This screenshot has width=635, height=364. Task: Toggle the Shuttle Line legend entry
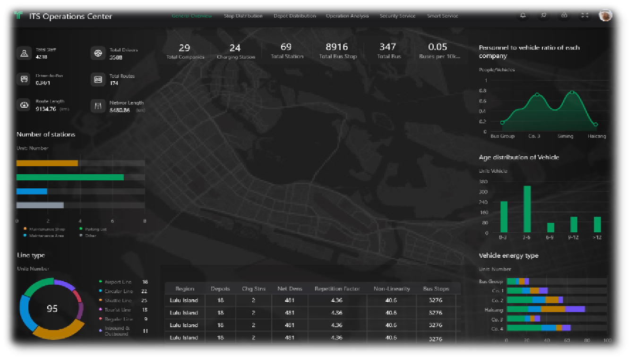118,301
